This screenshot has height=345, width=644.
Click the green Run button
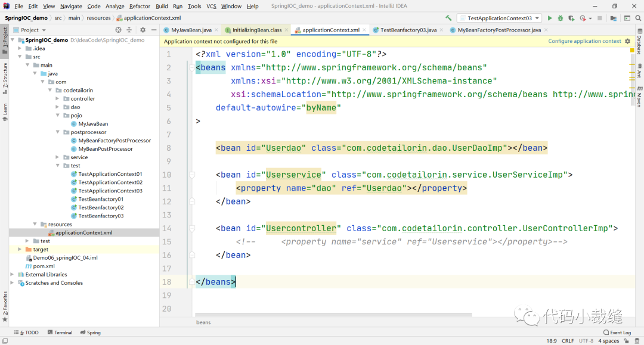550,18
